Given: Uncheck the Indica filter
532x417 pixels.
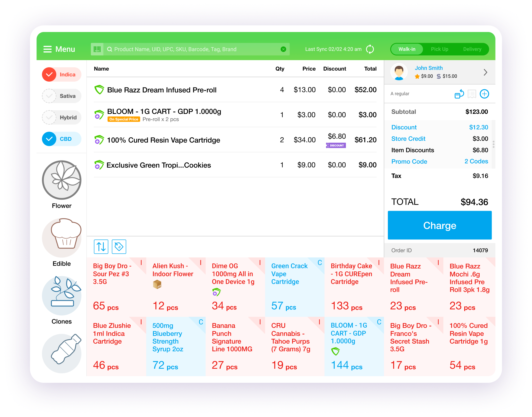Looking at the screenshot, I should pyautogui.click(x=49, y=74).
